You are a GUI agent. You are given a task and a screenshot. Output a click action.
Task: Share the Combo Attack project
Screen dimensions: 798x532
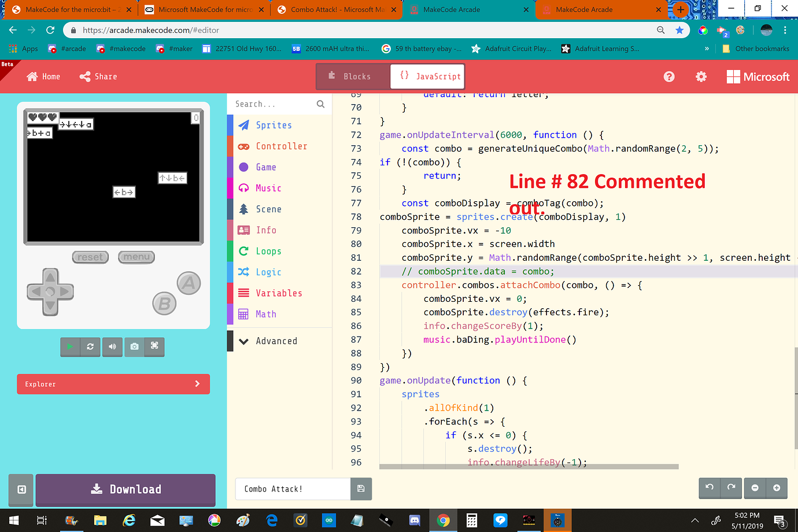tap(97, 76)
